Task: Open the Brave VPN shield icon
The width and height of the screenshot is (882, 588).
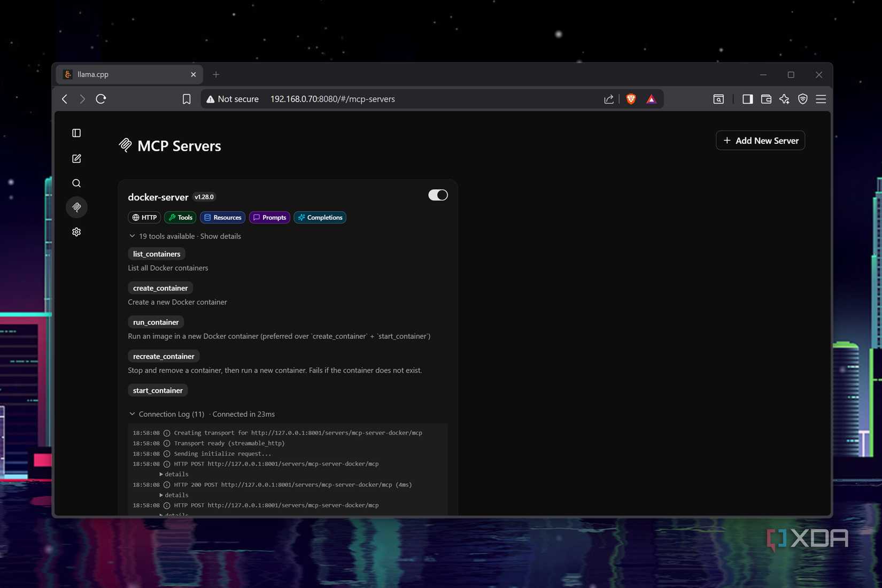Action: [803, 99]
